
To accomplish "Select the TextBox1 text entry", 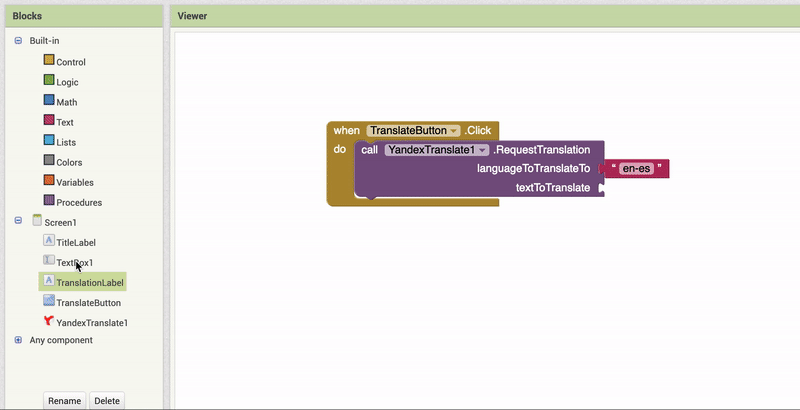I will pyautogui.click(x=75, y=263).
